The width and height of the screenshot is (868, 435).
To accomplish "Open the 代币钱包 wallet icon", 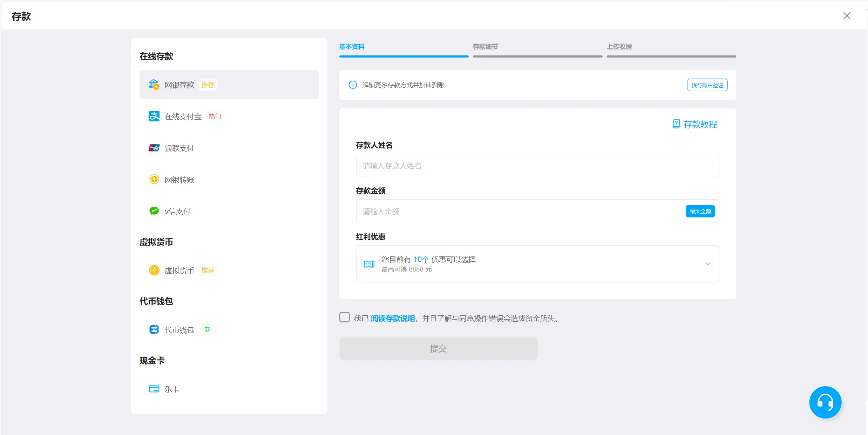I will (154, 329).
